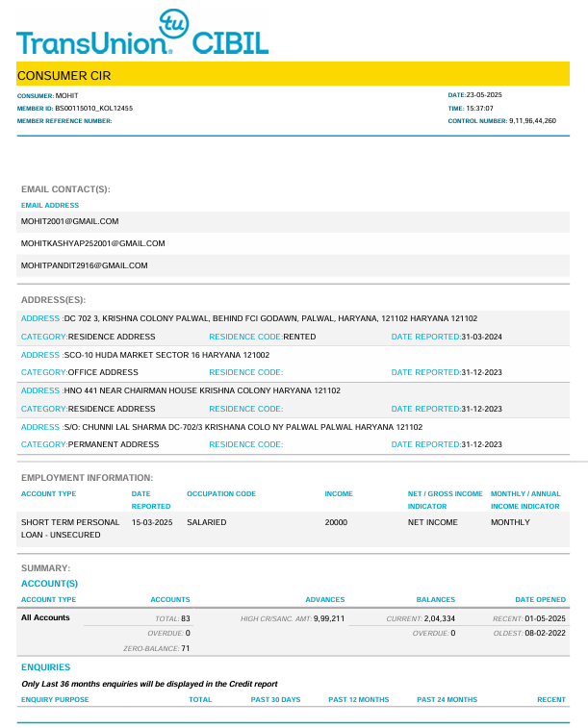
Task: Select the HNO 441 Near Chairman House address
Action: pos(202,390)
